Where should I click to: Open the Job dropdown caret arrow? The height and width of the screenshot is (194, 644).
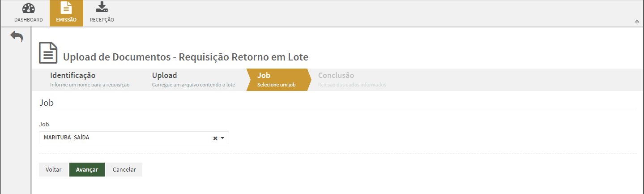tap(222, 138)
